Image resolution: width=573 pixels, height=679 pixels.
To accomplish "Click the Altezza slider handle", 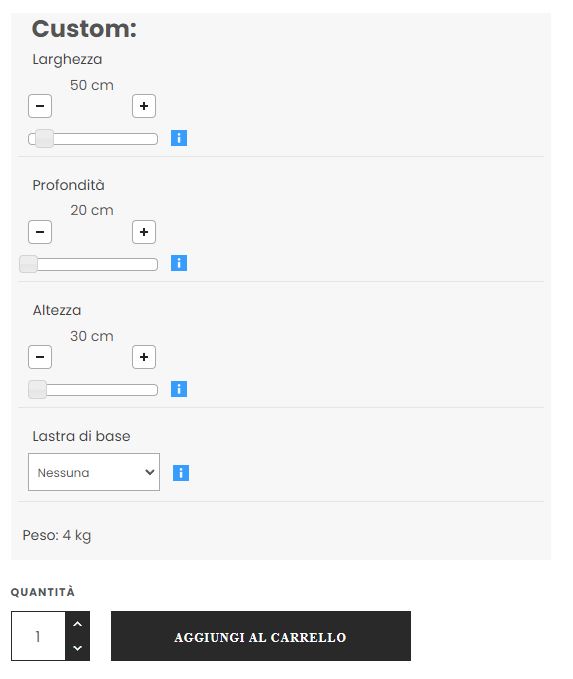I will 37,390.
